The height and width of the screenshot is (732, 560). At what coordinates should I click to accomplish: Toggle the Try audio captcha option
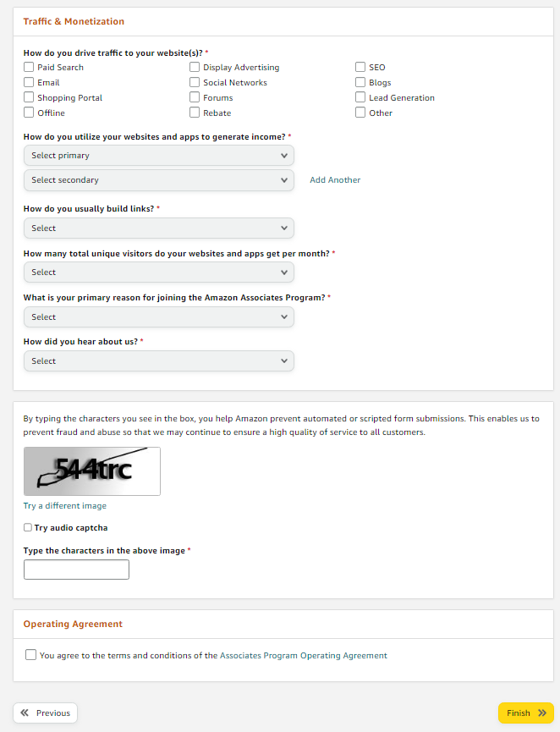[x=26, y=527]
